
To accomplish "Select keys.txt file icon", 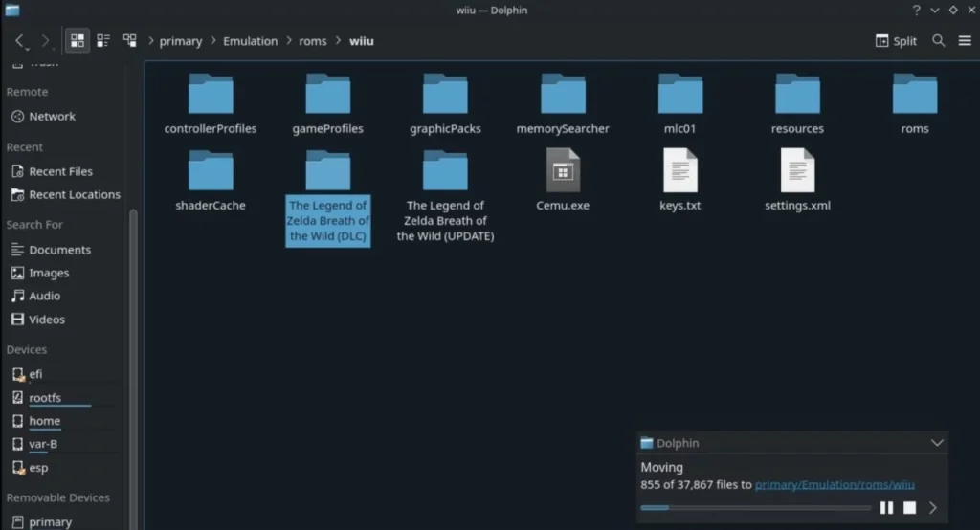I will [680, 170].
